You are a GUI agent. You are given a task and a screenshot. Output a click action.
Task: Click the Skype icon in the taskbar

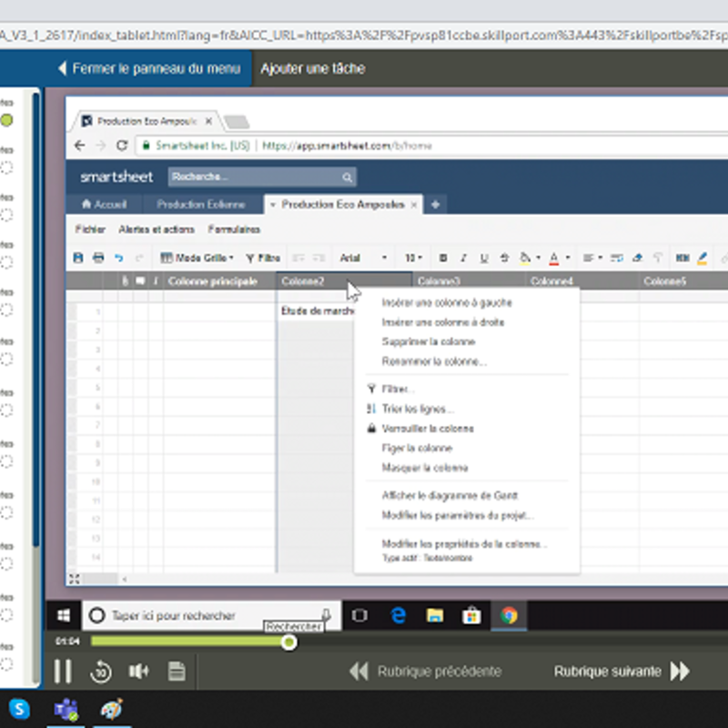(19, 709)
